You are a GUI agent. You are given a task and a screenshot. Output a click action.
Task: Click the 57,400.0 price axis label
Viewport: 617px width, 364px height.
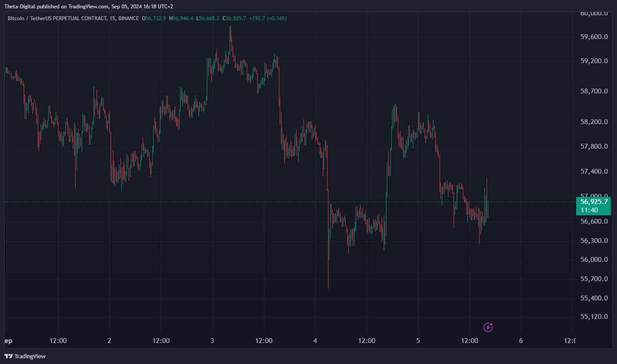[x=594, y=171]
